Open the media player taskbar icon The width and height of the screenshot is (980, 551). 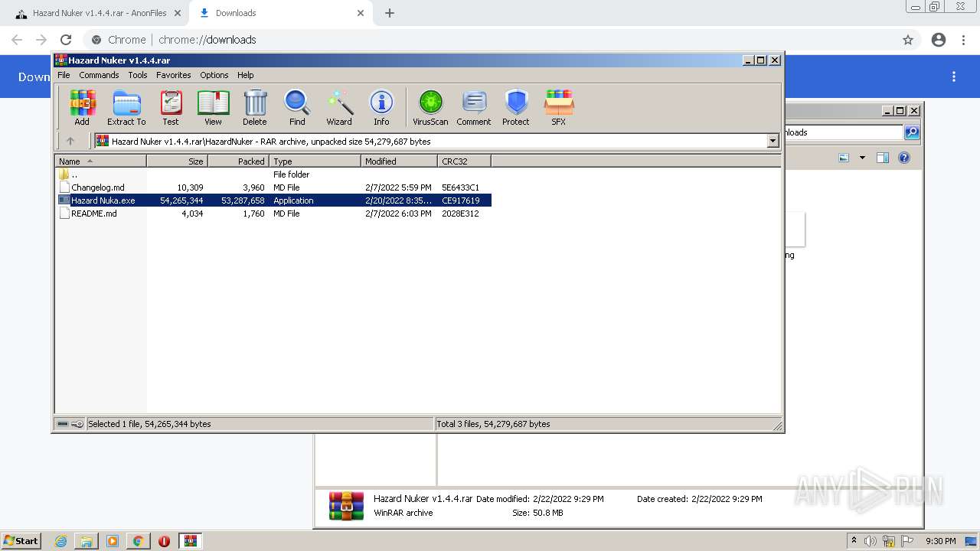pos(113,541)
